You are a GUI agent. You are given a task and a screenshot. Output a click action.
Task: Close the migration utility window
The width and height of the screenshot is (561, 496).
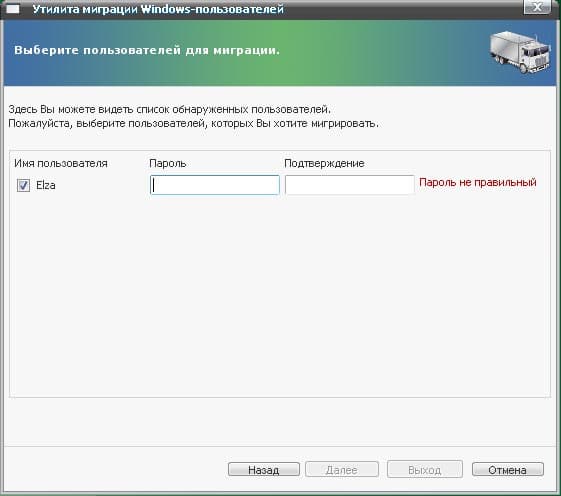(x=537, y=7)
